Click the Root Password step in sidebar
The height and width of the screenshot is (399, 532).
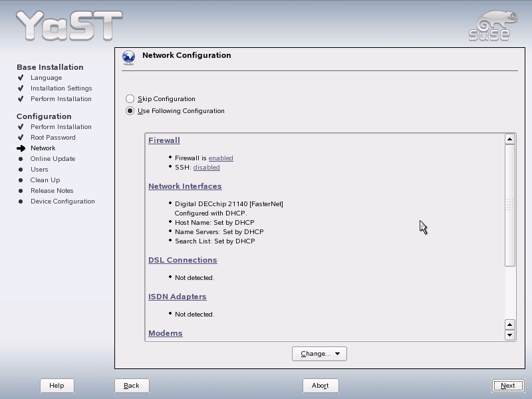53,138
